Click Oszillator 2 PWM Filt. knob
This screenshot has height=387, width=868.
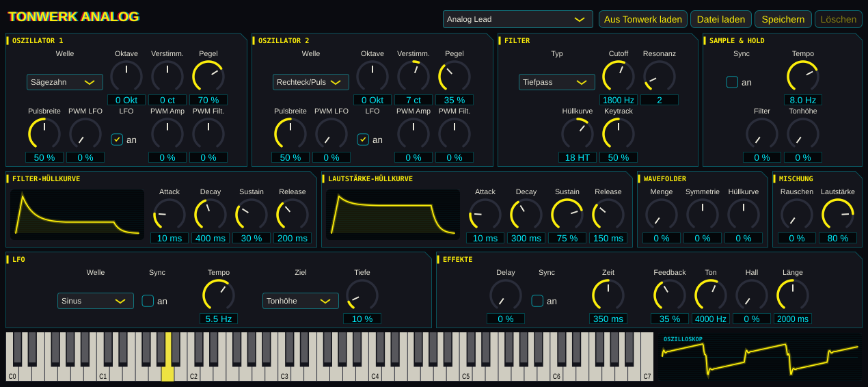click(x=455, y=134)
